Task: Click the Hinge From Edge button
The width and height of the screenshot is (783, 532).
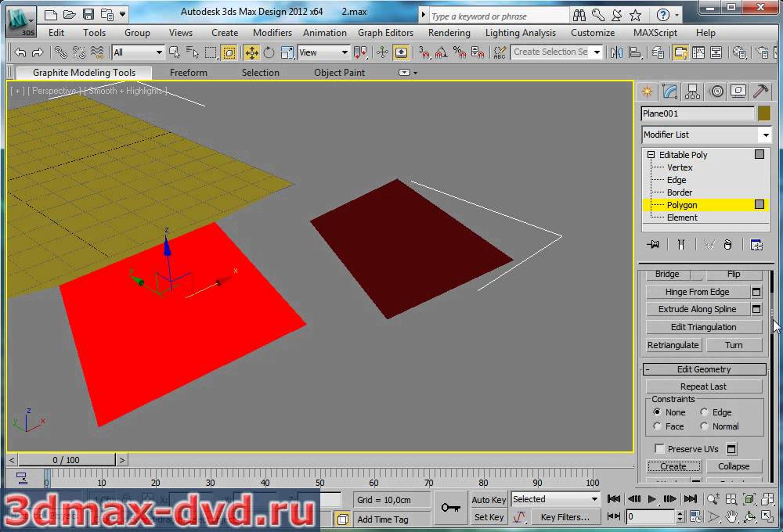Action: click(x=697, y=292)
